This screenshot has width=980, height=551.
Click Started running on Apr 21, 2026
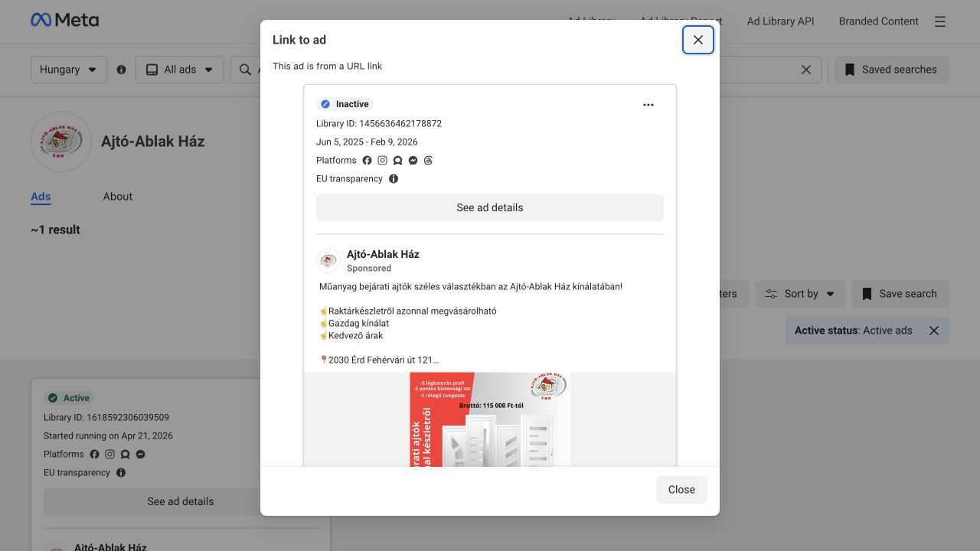[x=108, y=436]
